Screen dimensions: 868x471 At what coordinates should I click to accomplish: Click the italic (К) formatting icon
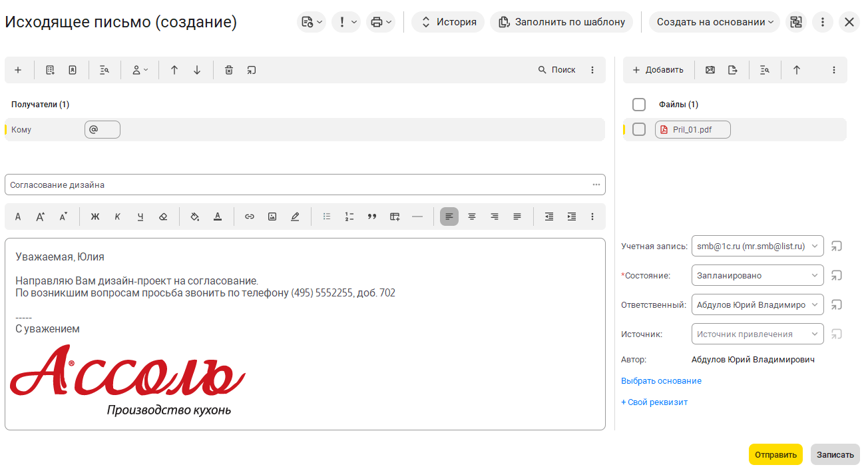[117, 217]
